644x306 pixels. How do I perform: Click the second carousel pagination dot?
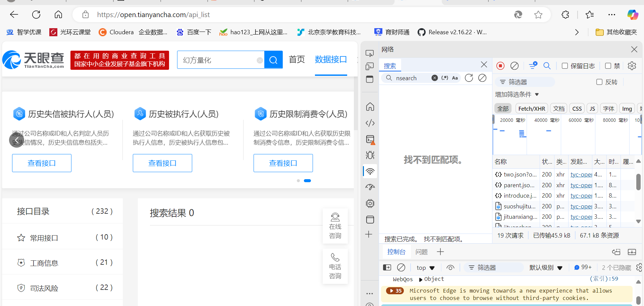pos(307,181)
